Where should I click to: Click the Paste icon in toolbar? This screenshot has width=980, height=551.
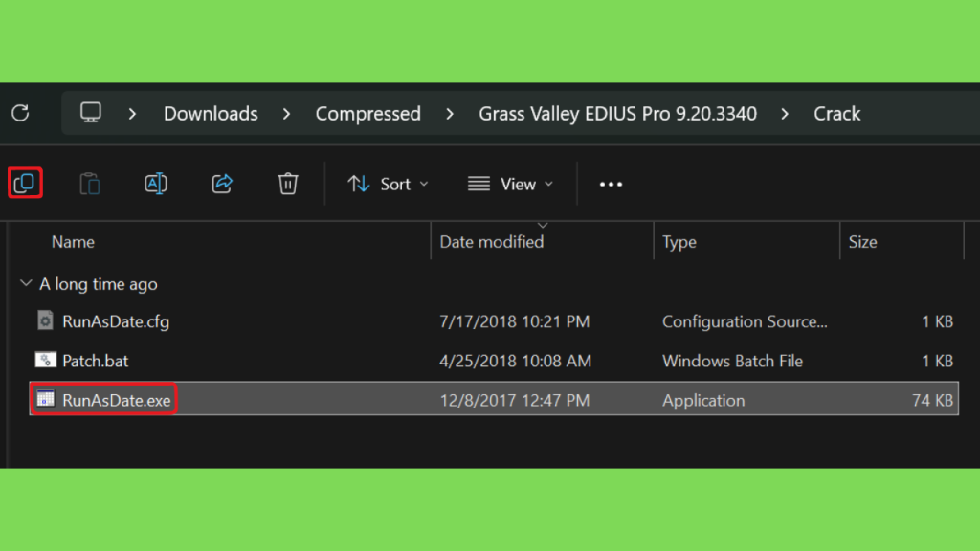click(x=90, y=184)
